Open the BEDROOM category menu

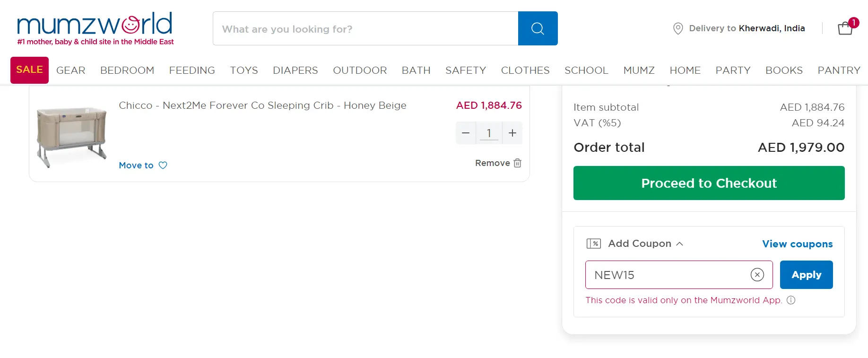(x=127, y=70)
